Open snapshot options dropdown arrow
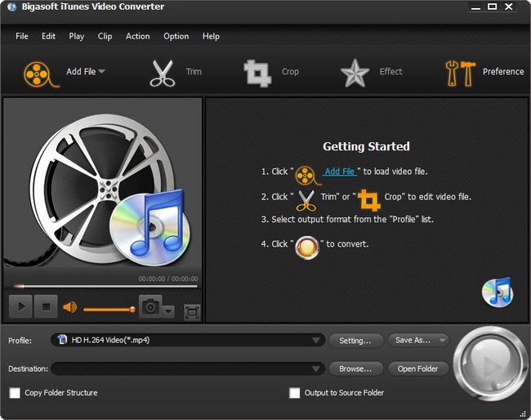 168,311
